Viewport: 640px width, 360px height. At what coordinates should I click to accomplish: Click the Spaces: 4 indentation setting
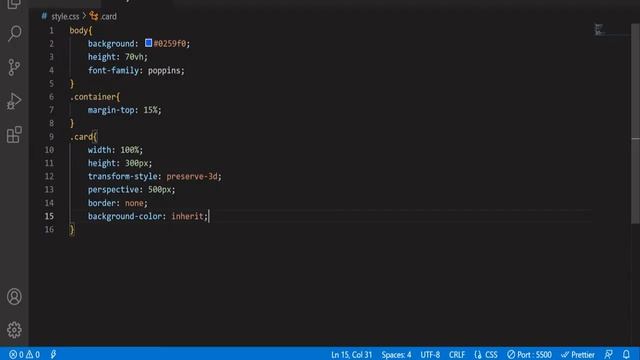tap(396, 354)
